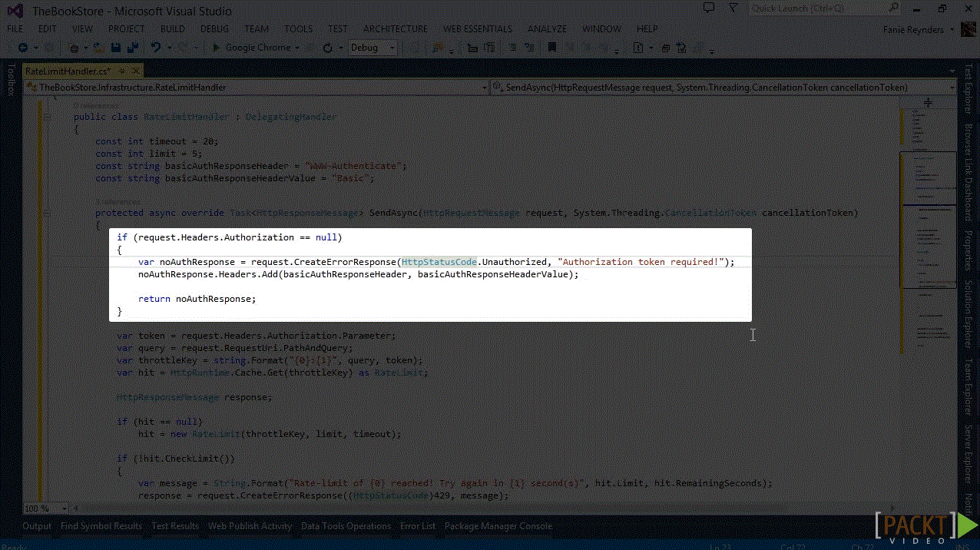Click the Refresh browser icon
Image resolution: width=980 pixels, height=550 pixels.
click(x=328, y=48)
